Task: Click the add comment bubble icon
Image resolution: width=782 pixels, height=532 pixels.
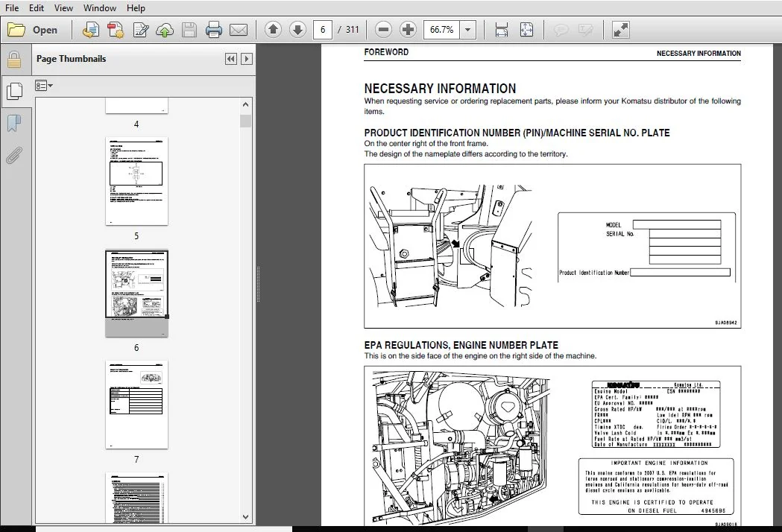Action: (x=561, y=30)
